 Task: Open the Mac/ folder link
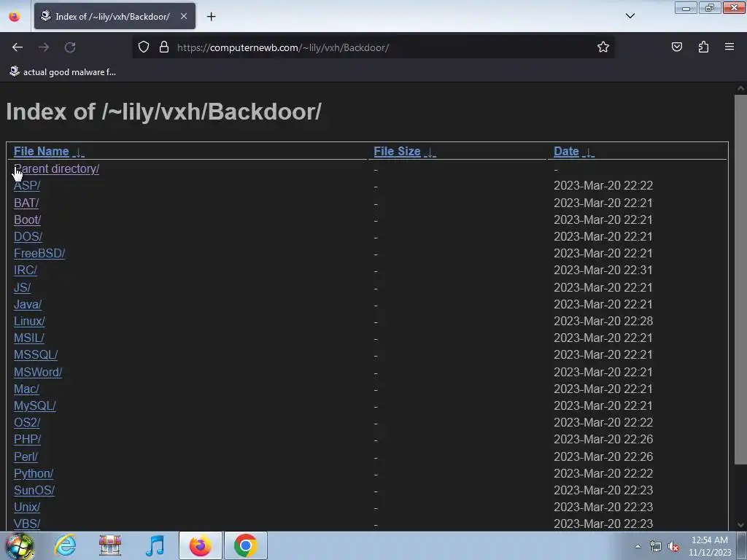click(x=26, y=389)
